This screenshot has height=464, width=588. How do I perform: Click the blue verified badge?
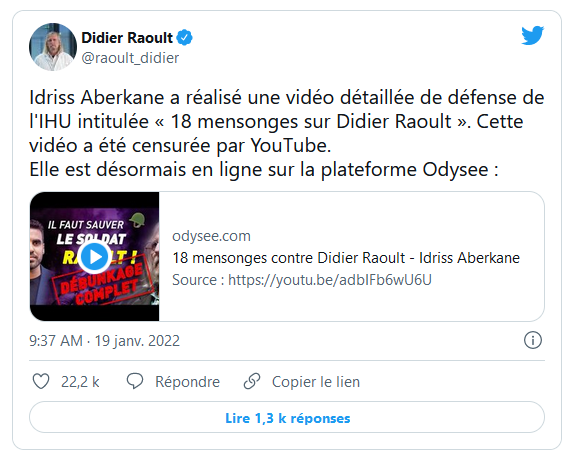pos(184,38)
